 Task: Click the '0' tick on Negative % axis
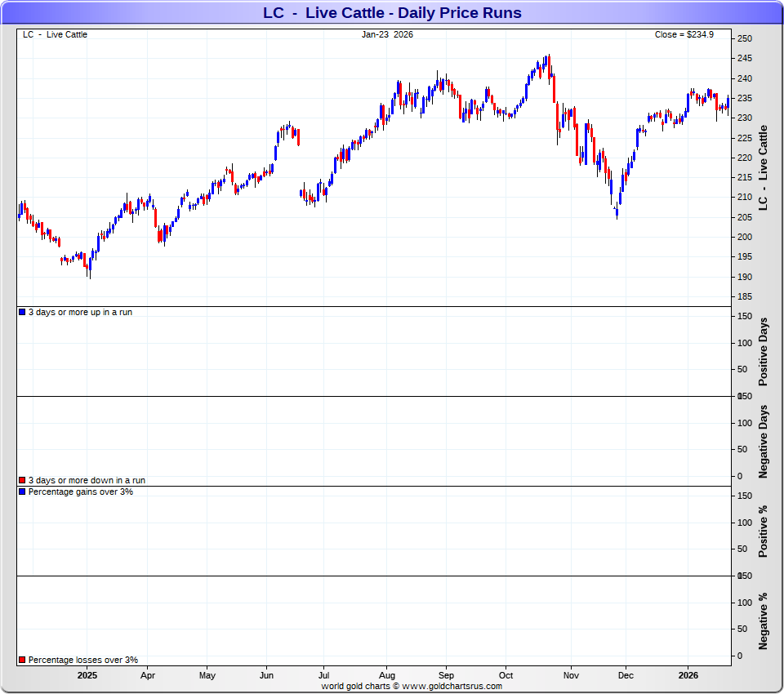coord(740,656)
